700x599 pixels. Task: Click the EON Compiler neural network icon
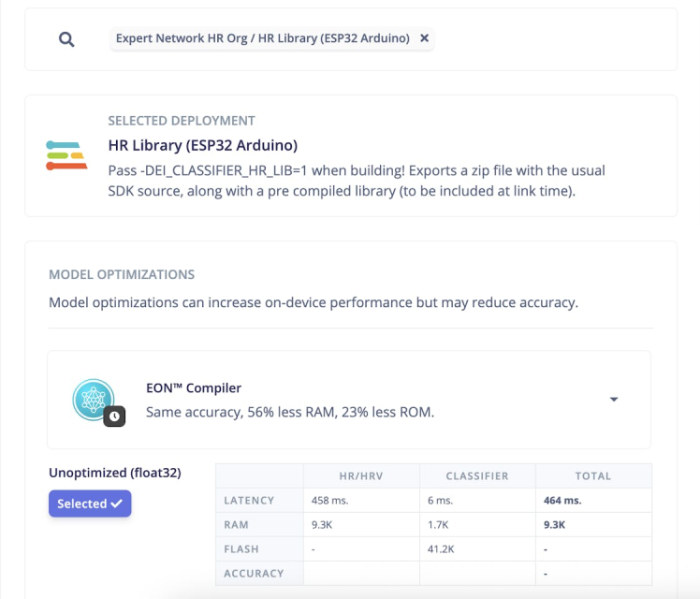[x=94, y=400]
